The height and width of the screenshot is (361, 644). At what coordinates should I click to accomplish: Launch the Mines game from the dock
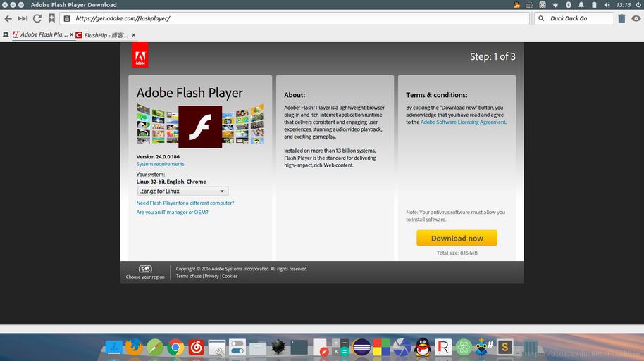[278, 347]
